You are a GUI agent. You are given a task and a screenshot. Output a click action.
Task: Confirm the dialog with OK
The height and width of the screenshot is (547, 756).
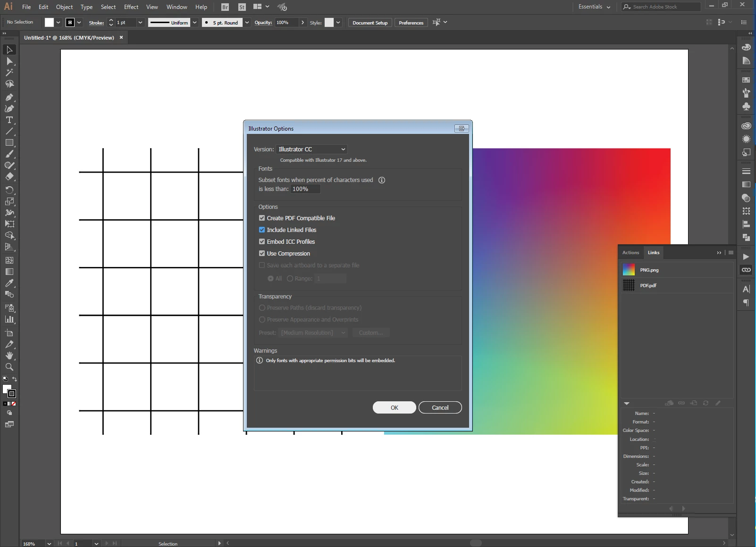pos(395,407)
